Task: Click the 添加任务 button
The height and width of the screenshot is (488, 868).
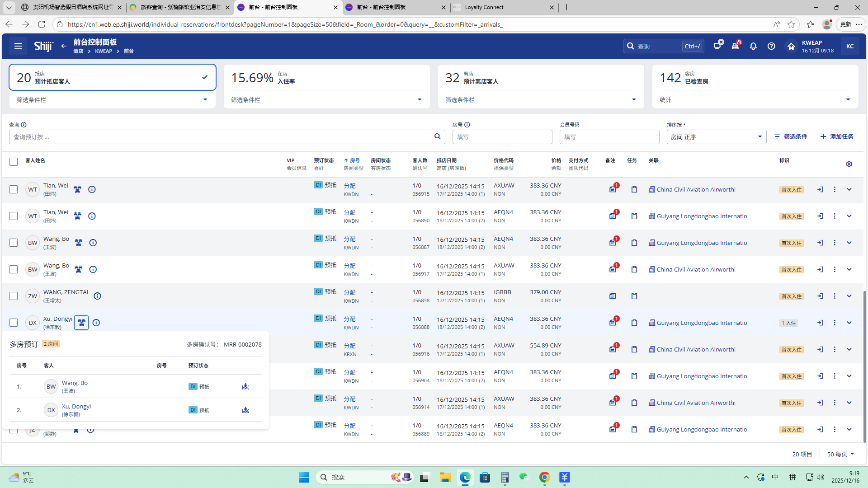Action: tap(837, 136)
